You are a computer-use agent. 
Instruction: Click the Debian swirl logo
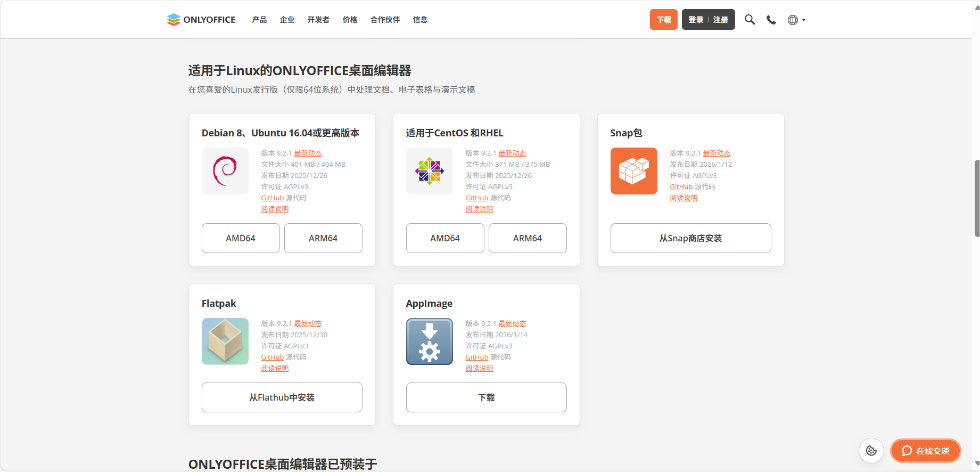point(225,171)
